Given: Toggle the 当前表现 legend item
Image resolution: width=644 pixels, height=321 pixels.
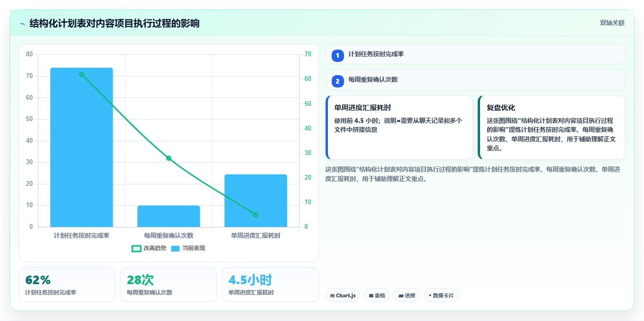Looking at the screenshot, I should pos(188,248).
